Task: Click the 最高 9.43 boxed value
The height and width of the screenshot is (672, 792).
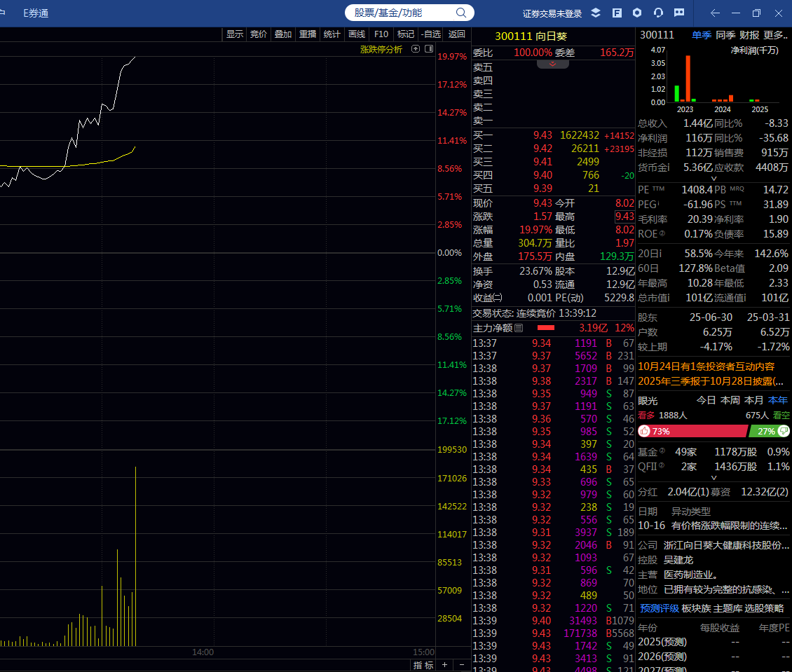Action: [x=624, y=217]
